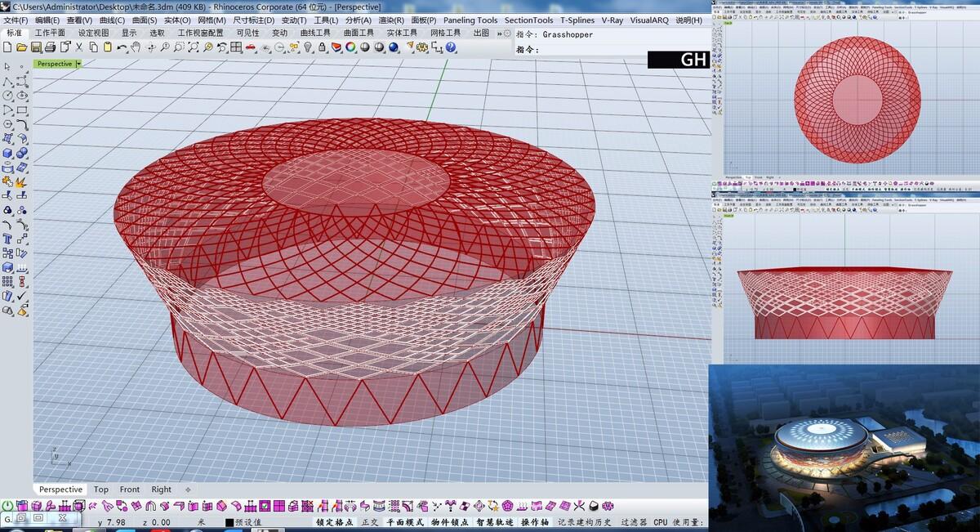Toggle 记录建构历史 history recording
Image resolution: width=980 pixels, height=532 pixels.
[x=584, y=522]
